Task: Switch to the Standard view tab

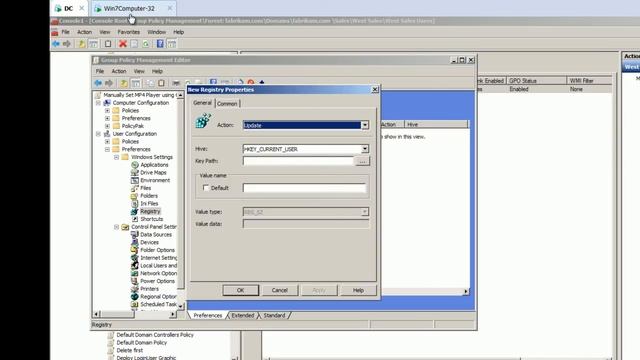Action: point(274,316)
